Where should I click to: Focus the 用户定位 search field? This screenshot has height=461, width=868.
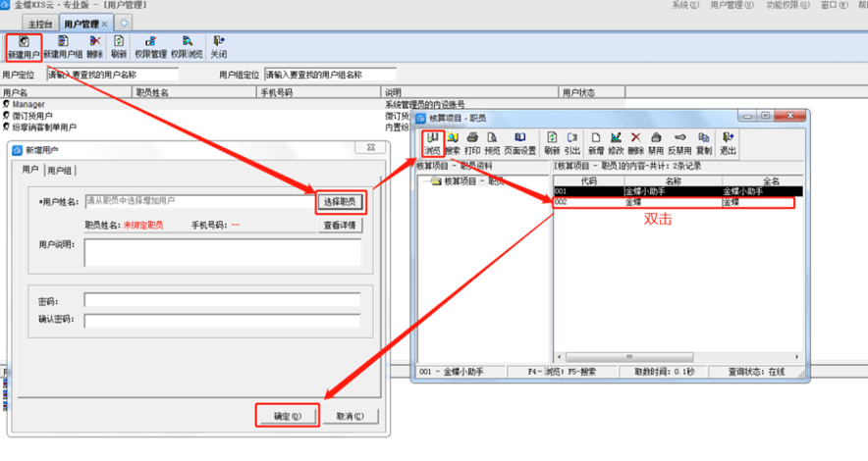click(x=112, y=75)
